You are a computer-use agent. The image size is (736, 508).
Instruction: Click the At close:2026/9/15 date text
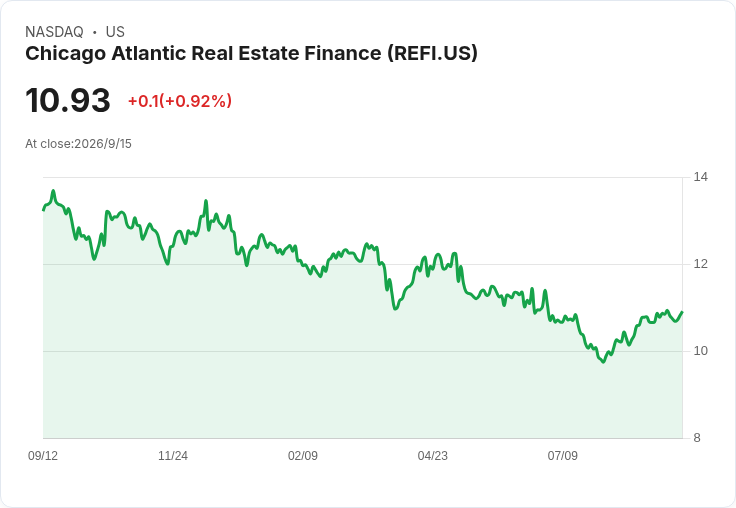pyautogui.click(x=78, y=144)
